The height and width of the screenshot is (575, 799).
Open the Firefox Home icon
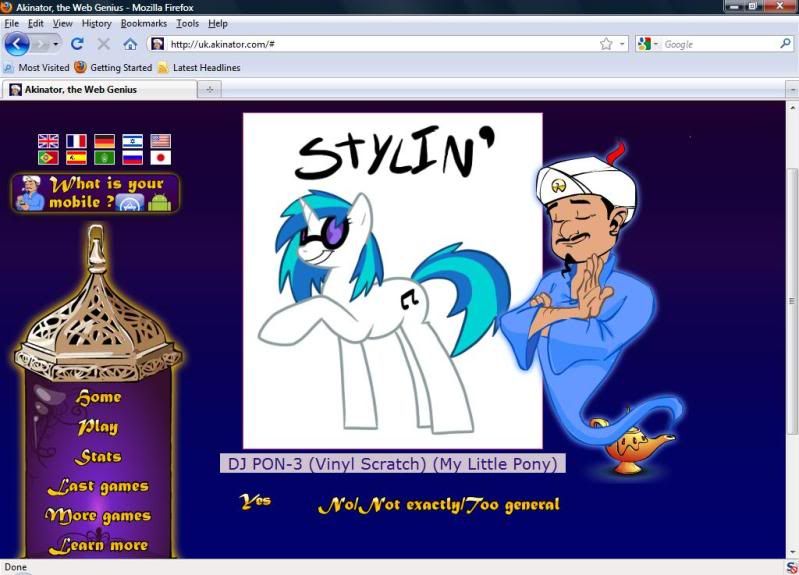point(130,44)
